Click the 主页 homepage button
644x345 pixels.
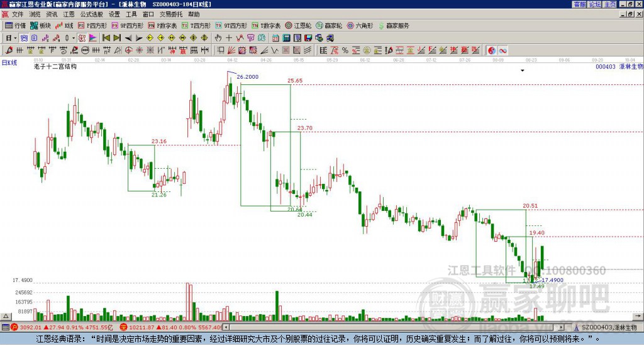pos(610,4)
